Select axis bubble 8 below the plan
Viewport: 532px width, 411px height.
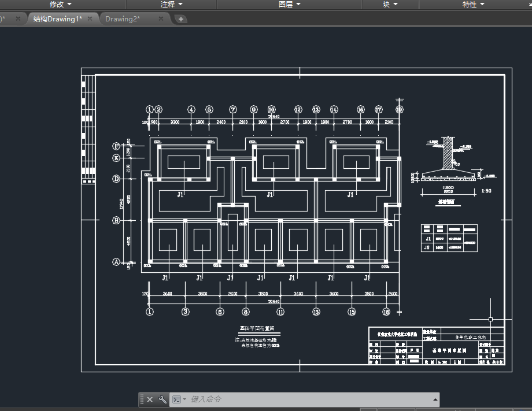coord(246,312)
